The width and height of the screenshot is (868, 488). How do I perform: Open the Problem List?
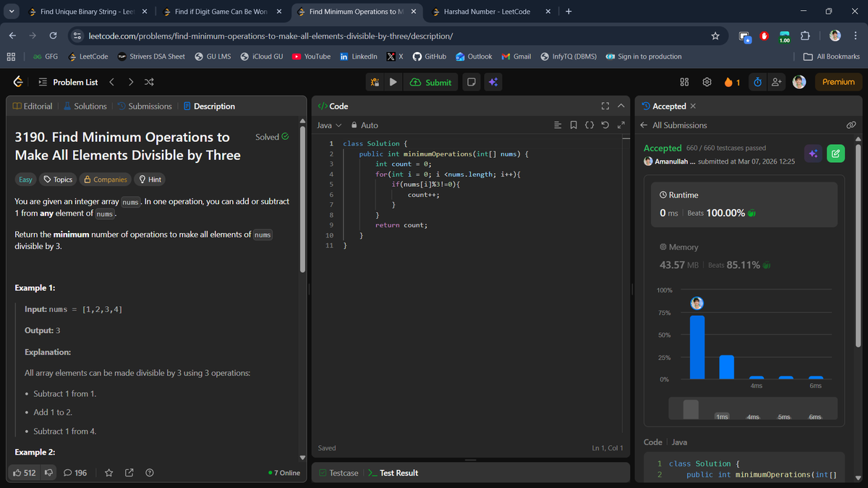point(67,83)
